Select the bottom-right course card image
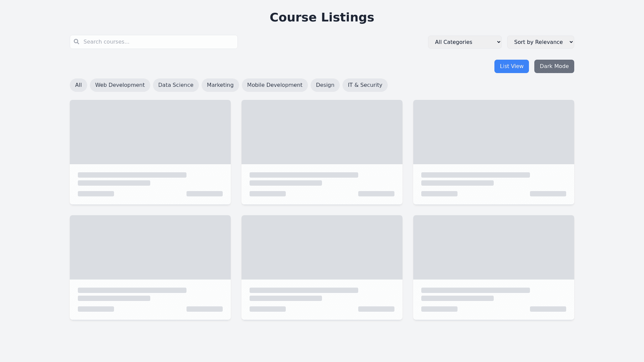The height and width of the screenshot is (362, 644). [493, 247]
